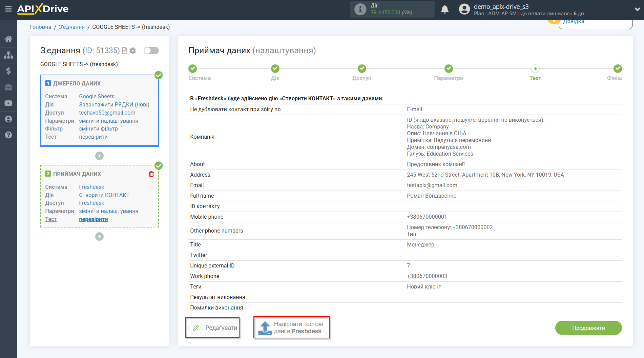Viewport: 644px width, 358px height.
Task: Open receiver Freshdesk system link
Action: click(x=91, y=187)
